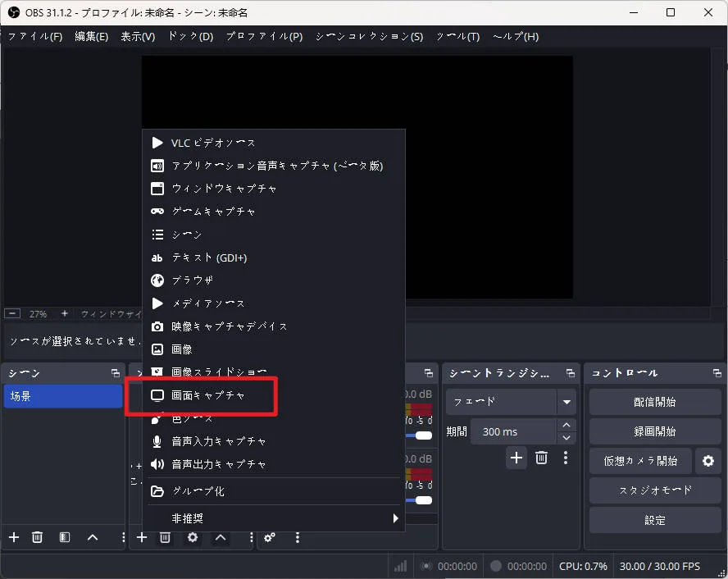The image size is (728, 579).
Task: Open the ヘルプ(H) menu
Action: tap(516, 37)
